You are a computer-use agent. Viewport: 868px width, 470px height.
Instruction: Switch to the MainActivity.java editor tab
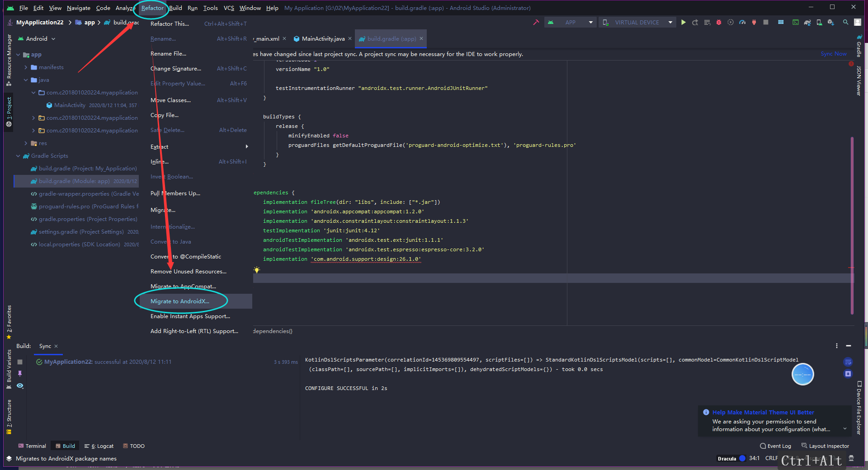pyautogui.click(x=323, y=39)
